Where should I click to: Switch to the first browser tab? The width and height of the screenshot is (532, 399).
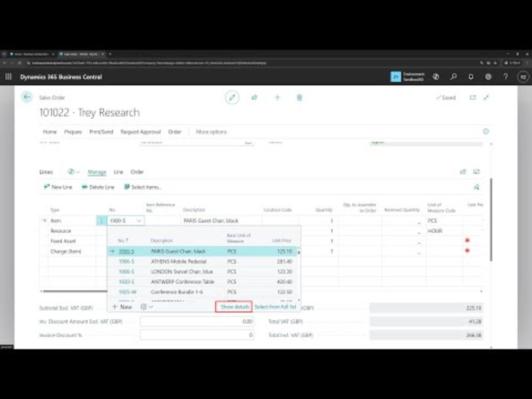point(32,54)
